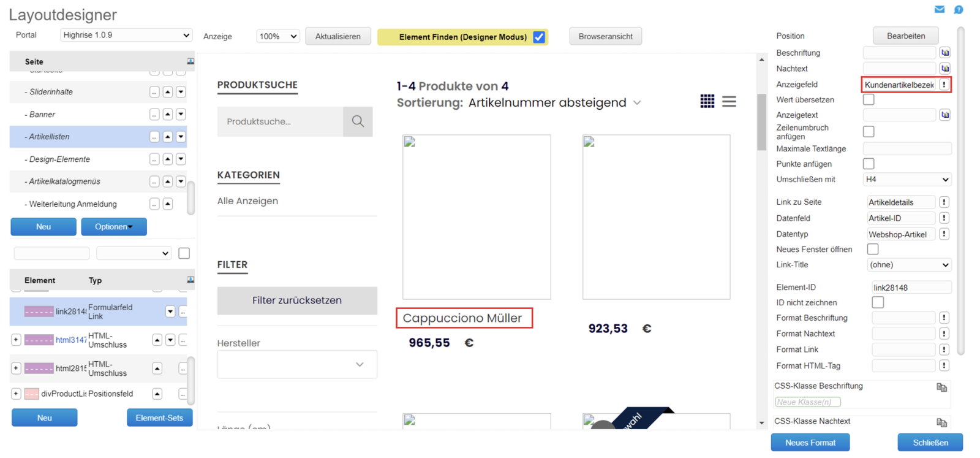This screenshot has height=458, width=980.
Task: Switch product listing to list view icon
Action: click(x=729, y=101)
